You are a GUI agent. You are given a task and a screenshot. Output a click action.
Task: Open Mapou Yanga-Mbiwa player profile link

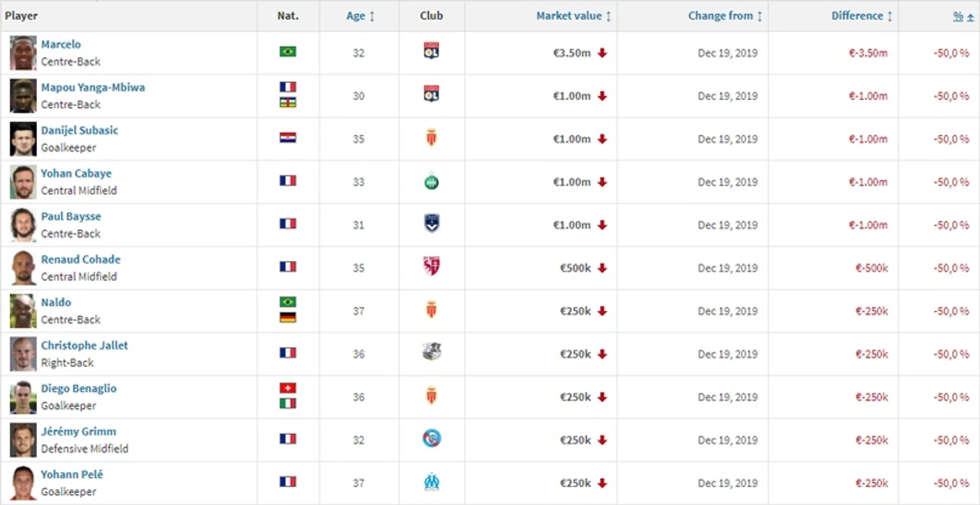pos(93,87)
